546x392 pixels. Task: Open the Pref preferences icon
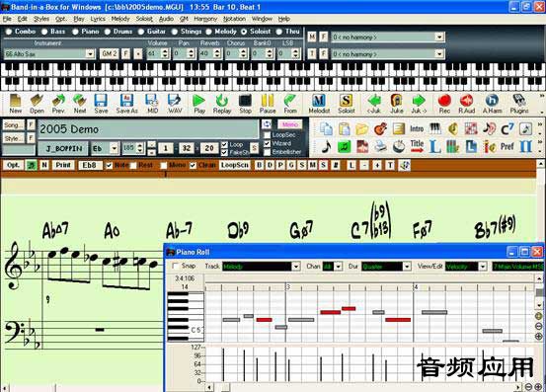[x=507, y=146]
